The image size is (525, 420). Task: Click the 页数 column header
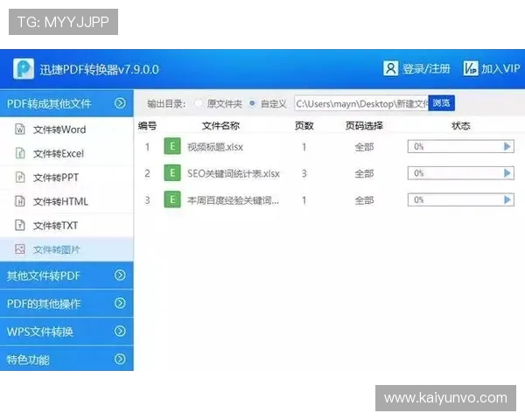(x=304, y=126)
